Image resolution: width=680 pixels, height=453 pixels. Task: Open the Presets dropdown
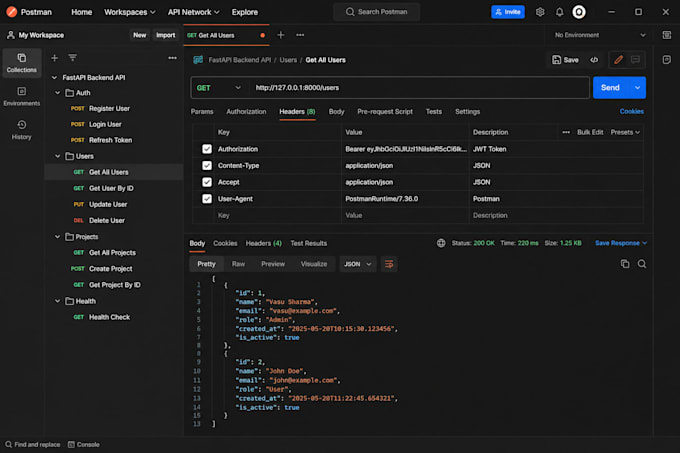625,132
